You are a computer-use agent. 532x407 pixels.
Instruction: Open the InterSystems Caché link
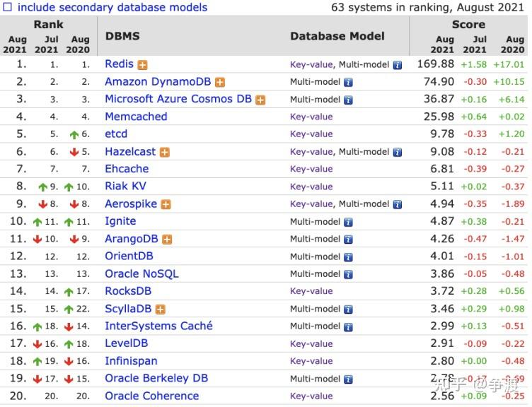point(158,326)
